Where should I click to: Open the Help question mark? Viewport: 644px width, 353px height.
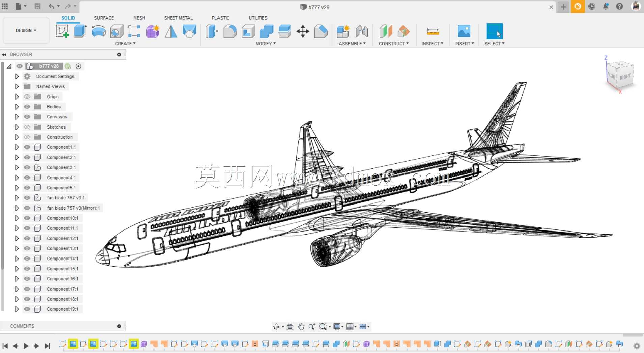(x=619, y=6)
